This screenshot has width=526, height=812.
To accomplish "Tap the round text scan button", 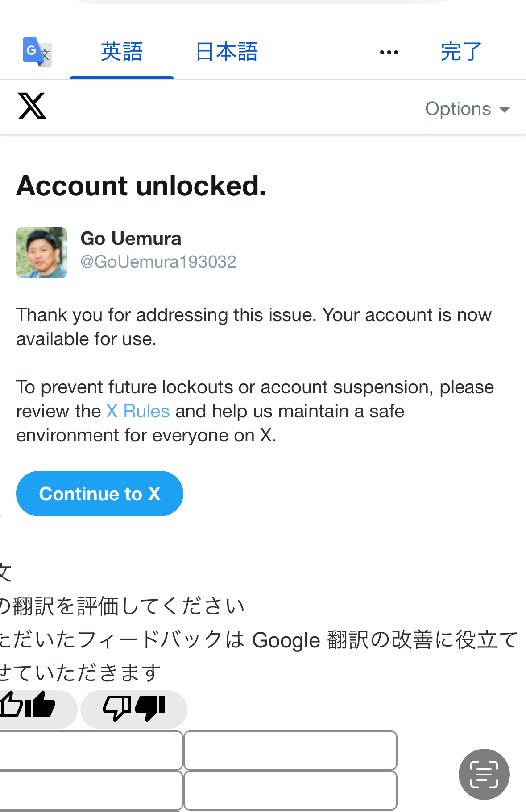I will 484,774.
